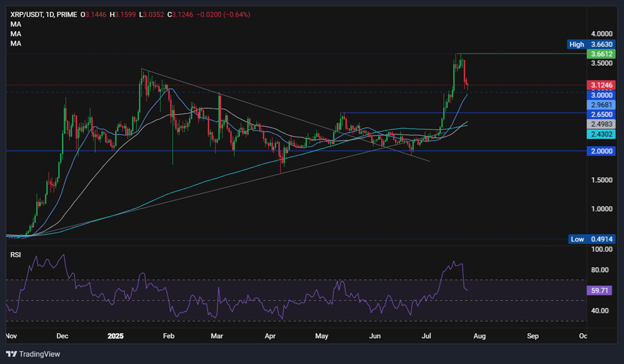Click the 80.00 RSI axis label
Image resolution: width=624 pixels, height=364 pixels.
600,270
